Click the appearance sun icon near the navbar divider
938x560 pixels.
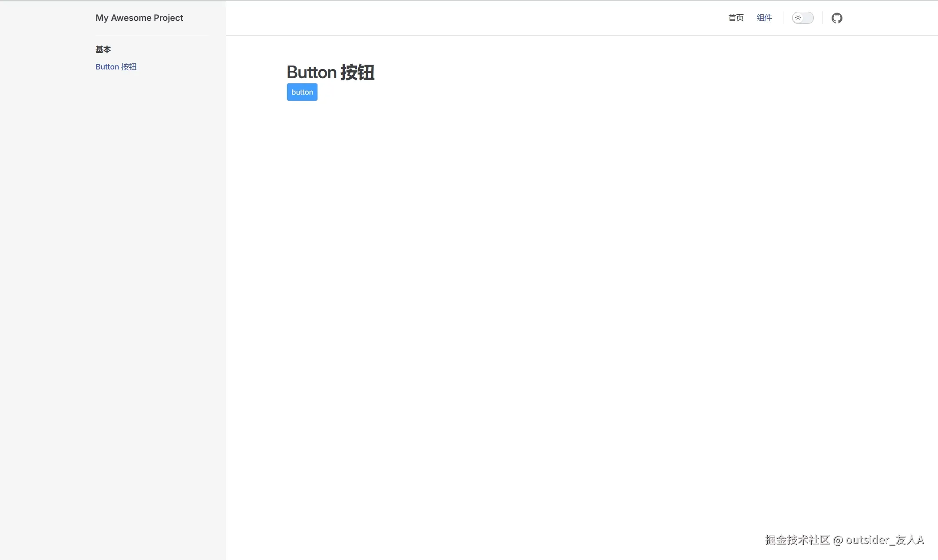(x=798, y=18)
